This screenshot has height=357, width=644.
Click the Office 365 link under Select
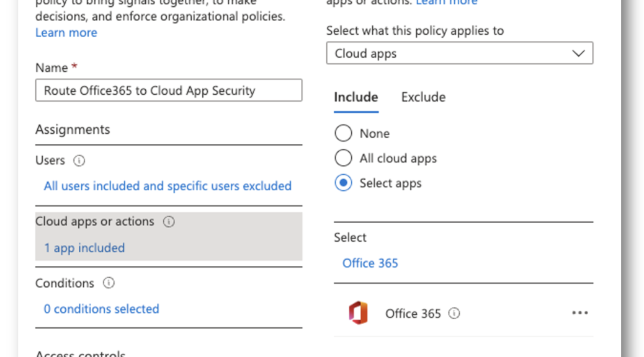pyautogui.click(x=370, y=263)
